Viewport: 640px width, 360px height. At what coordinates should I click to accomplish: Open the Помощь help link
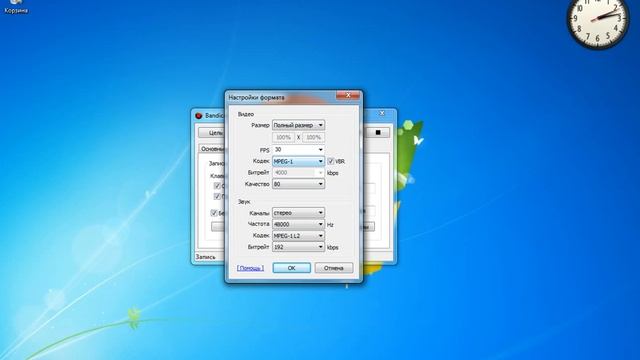pos(250,268)
